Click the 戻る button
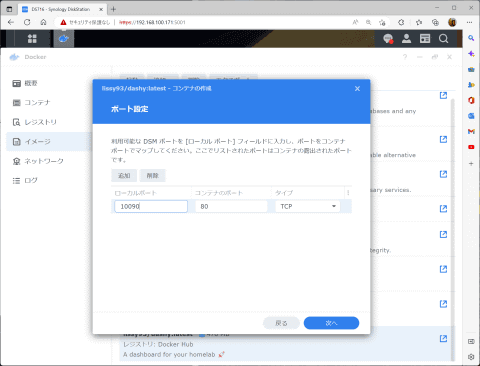Screen dimensions: 480x366 point(281,323)
